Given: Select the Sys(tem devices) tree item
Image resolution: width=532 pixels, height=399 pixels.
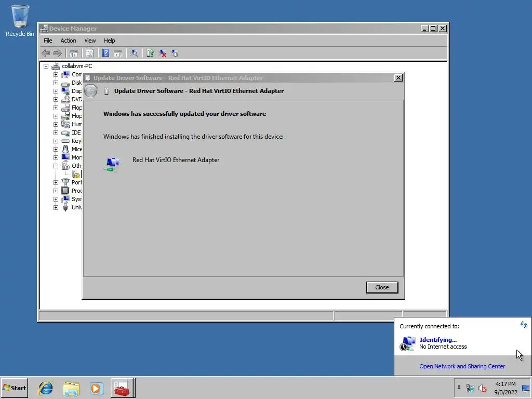Looking at the screenshot, I should pyautogui.click(x=76, y=199).
